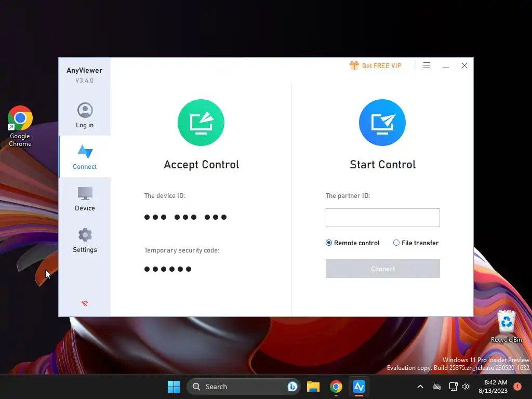Open File Explorer from the taskbar
The height and width of the screenshot is (399, 532).
click(x=313, y=387)
